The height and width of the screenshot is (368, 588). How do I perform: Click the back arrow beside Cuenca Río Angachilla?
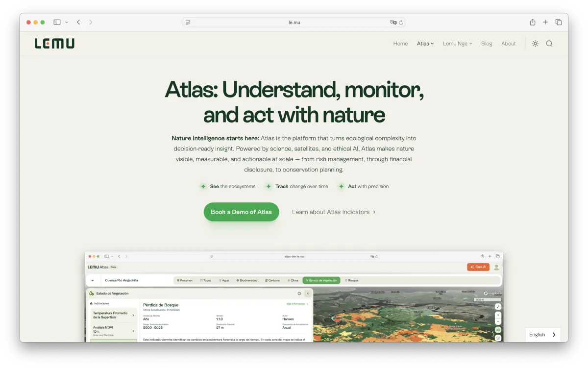pyautogui.click(x=93, y=280)
